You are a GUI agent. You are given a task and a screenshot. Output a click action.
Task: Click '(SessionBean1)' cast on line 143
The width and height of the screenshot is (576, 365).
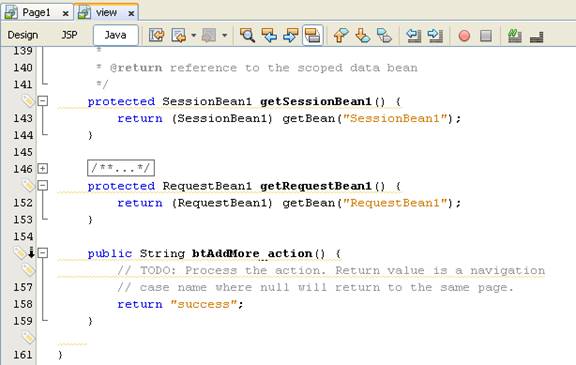(x=222, y=118)
